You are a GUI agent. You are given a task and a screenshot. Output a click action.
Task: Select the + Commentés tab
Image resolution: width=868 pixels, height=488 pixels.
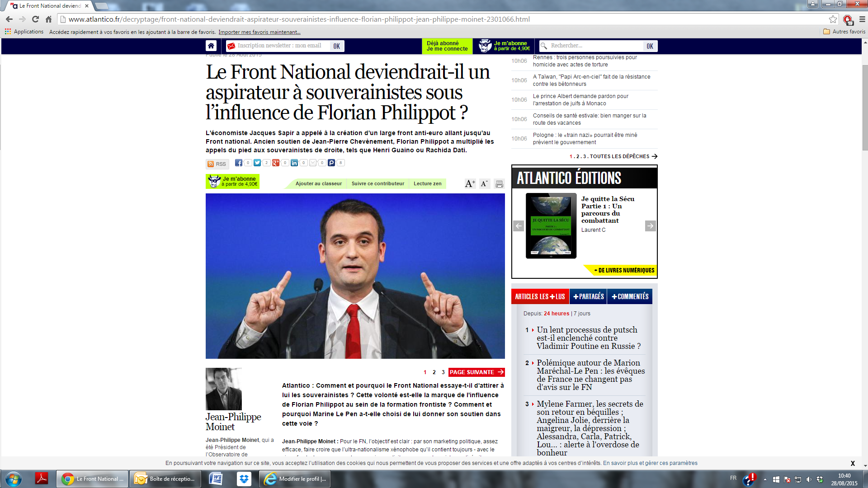pos(630,296)
